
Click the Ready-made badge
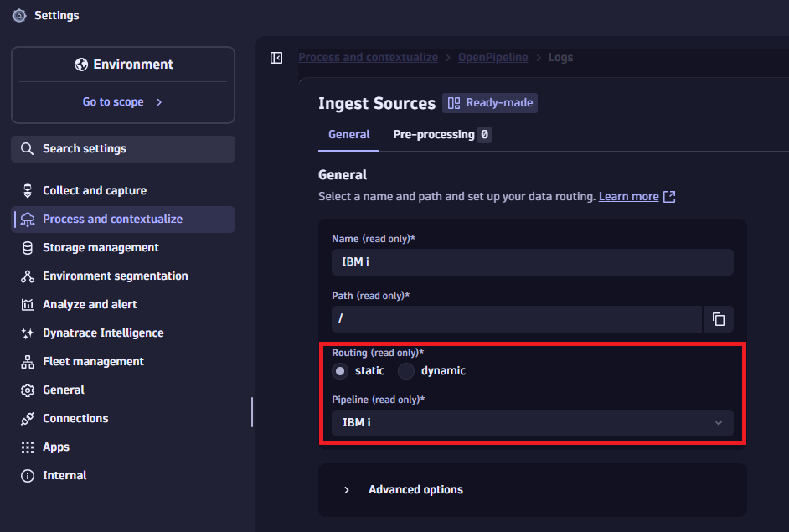pyautogui.click(x=490, y=103)
